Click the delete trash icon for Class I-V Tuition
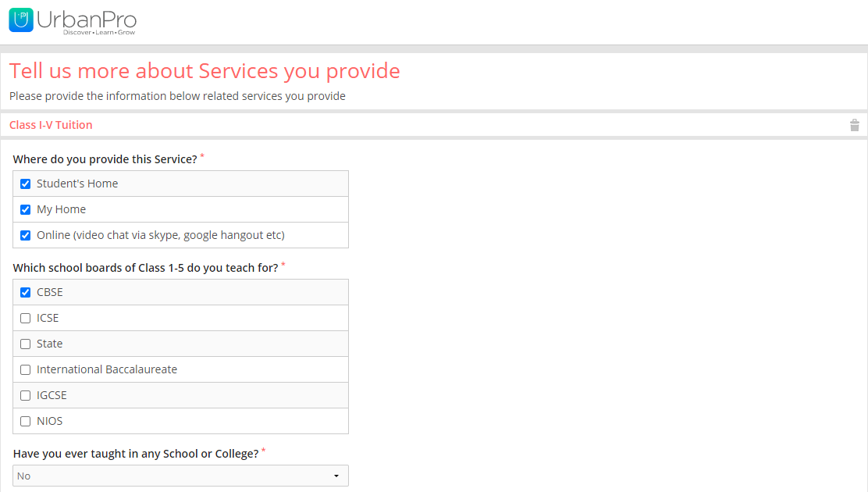 tap(854, 125)
